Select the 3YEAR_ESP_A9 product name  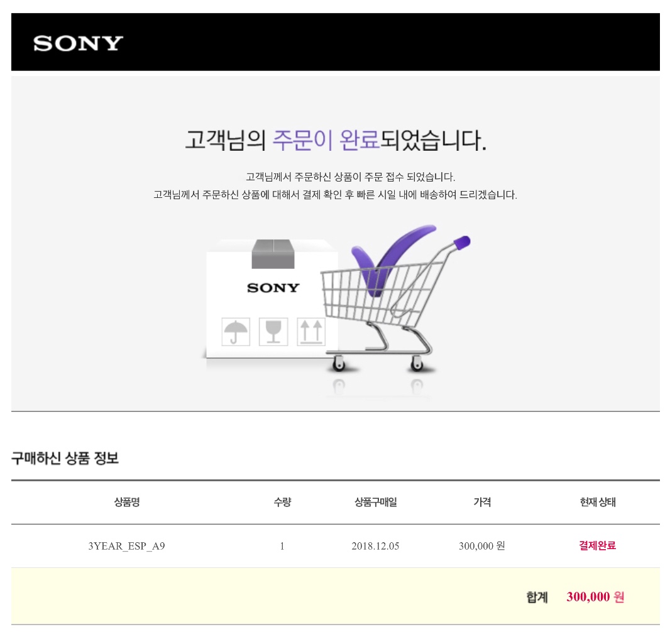126,546
